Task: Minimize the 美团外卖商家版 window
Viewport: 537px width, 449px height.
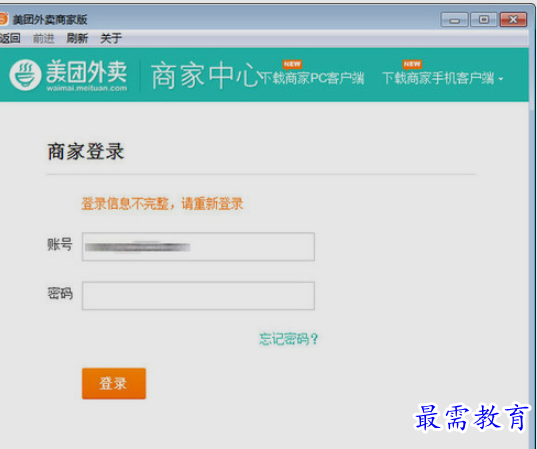Action: 454,20
